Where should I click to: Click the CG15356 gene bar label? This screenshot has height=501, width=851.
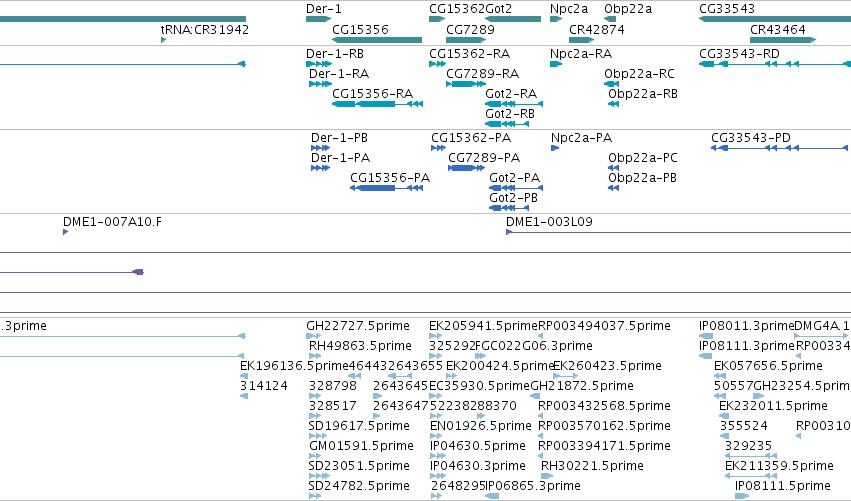click(x=360, y=29)
